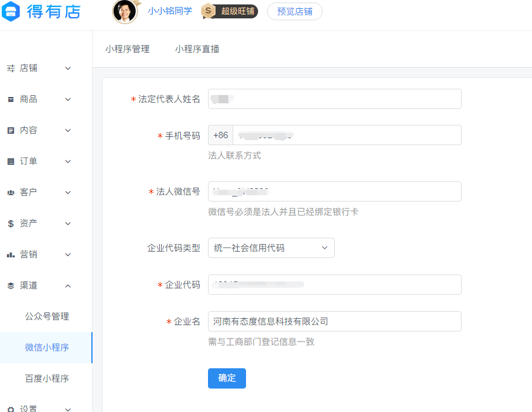Click the 得有店 logo icon
Screen dimensions: 532x412
[12, 11]
